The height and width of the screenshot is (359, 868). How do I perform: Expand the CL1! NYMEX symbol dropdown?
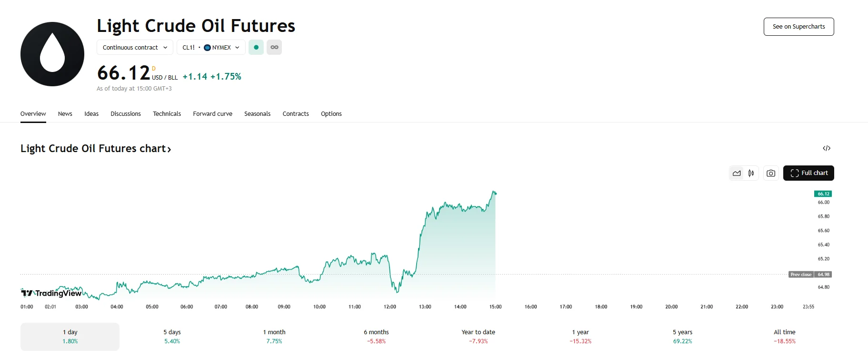point(211,47)
